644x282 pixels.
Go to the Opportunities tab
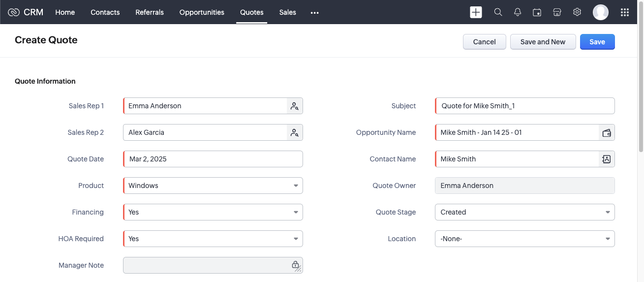[x=202, y=12]
